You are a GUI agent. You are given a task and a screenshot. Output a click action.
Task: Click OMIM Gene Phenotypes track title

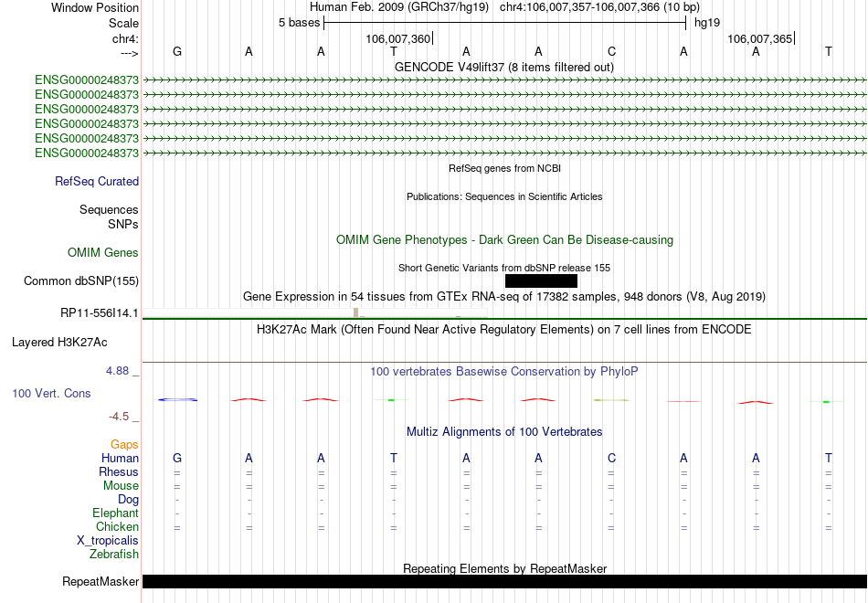pyautogui.click(x=504, y=239)
